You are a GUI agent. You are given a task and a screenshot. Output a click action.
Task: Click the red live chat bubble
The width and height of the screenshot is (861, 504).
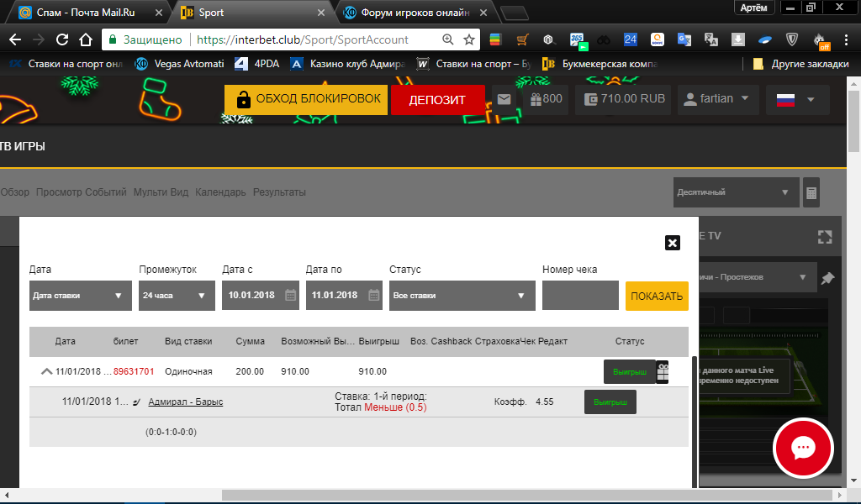point(803,447)
